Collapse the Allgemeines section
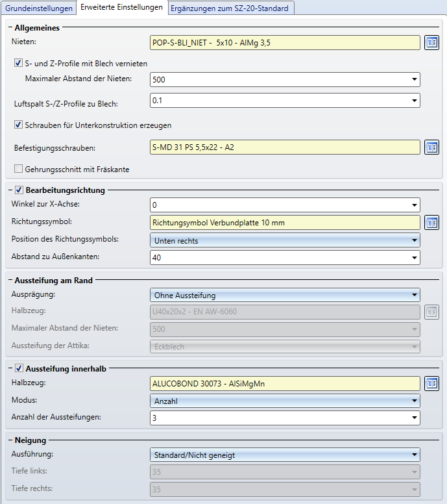447x504 pixels. pyautogui.click(x=10, y=27)
